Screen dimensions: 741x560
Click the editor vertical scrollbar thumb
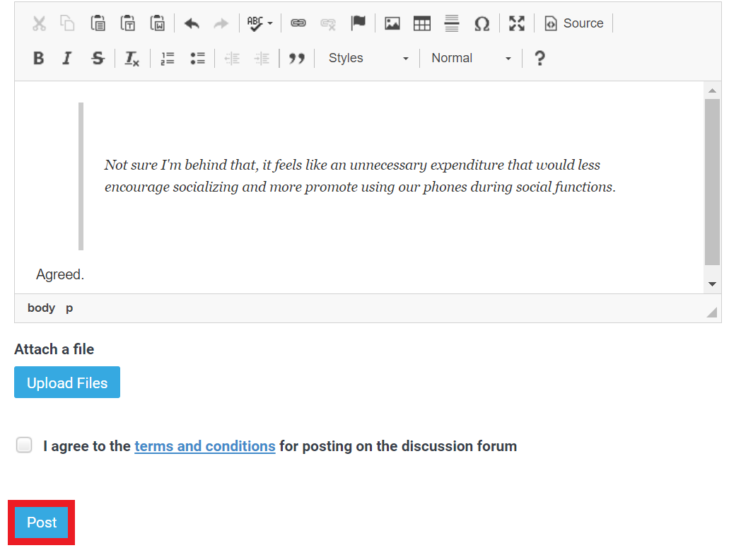(712, 182)
